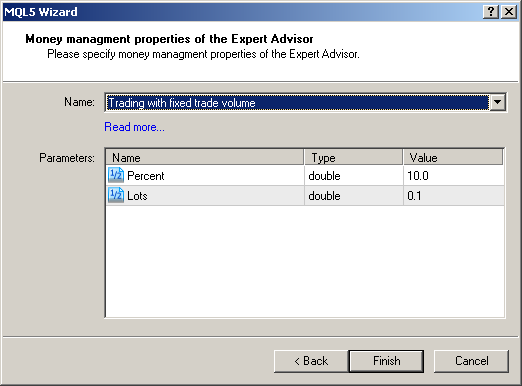
Task: Click the Value column header
Action: tap(453, 157)
